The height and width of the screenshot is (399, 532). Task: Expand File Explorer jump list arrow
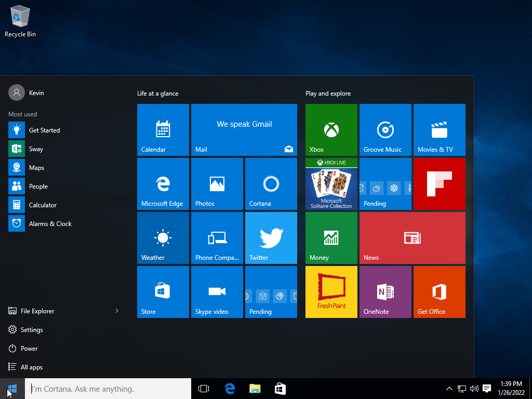tap(117, 311)
